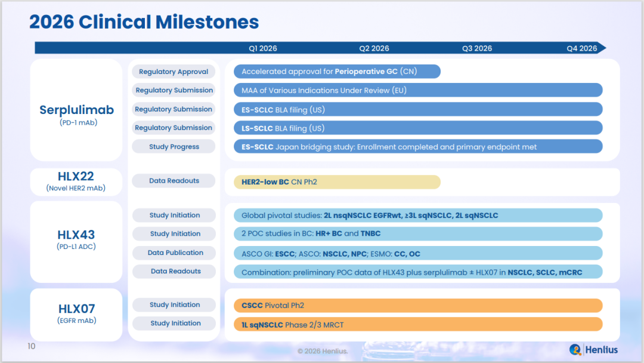The width and height of the screenshot is (644, 363).
Task: Click the '© 2026 Henlius.' copyright text
Action: [323, 351]
